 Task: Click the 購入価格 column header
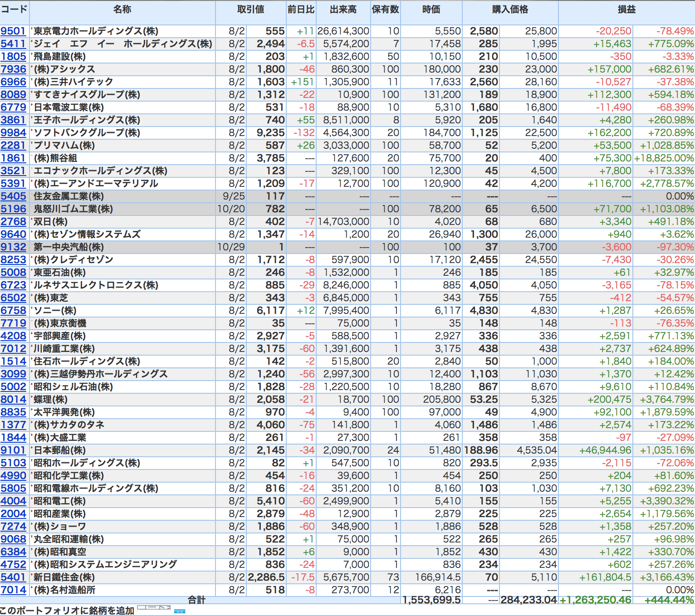(510, 10)
